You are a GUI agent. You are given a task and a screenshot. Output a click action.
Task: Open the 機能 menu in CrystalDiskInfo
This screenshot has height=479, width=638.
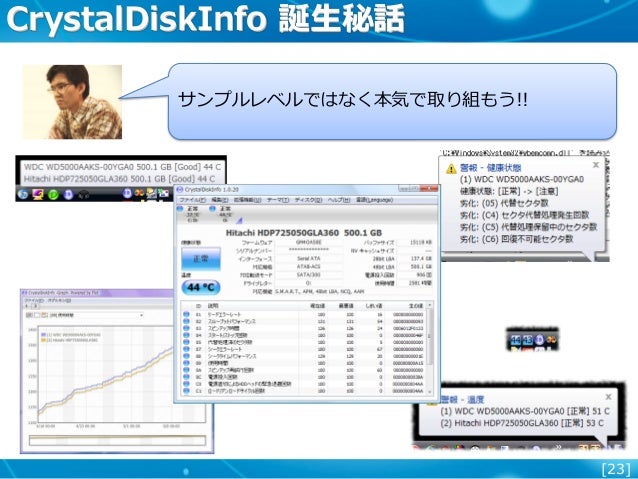pos(247,200)
